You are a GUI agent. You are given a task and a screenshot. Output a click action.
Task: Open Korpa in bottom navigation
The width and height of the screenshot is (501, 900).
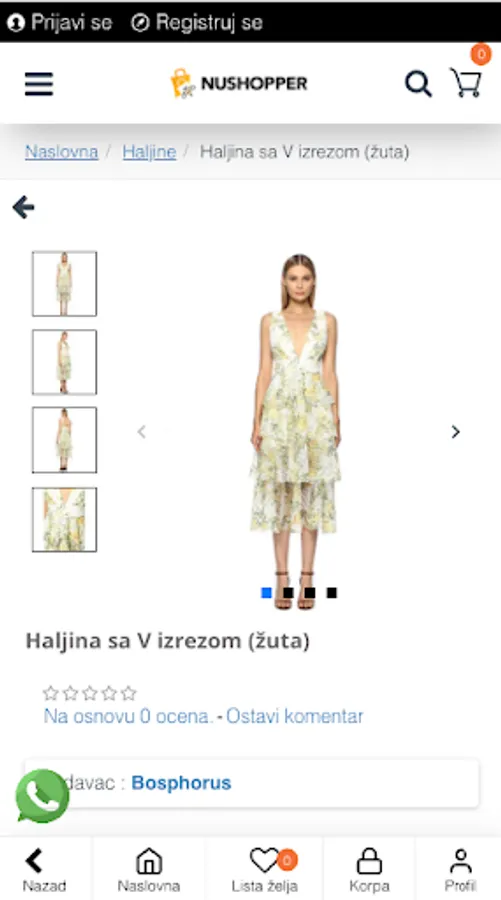[370, 870]
